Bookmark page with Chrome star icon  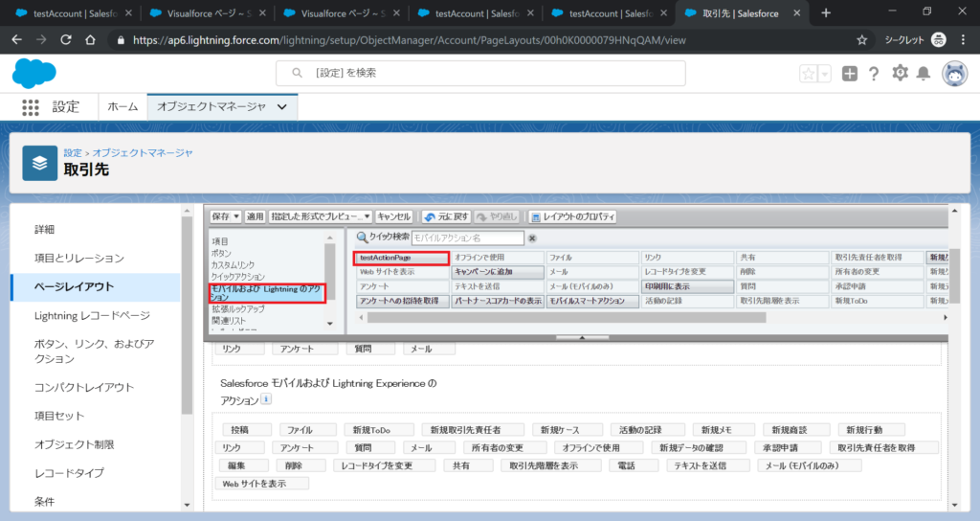[x=861, y=40]
